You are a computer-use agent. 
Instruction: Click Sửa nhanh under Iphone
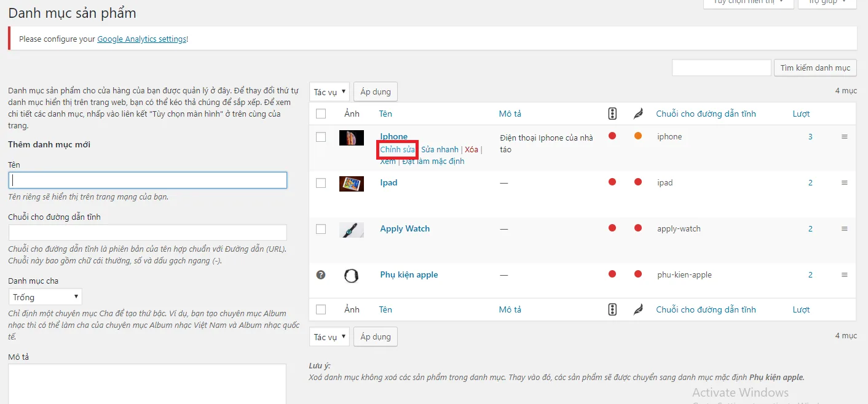440,150
